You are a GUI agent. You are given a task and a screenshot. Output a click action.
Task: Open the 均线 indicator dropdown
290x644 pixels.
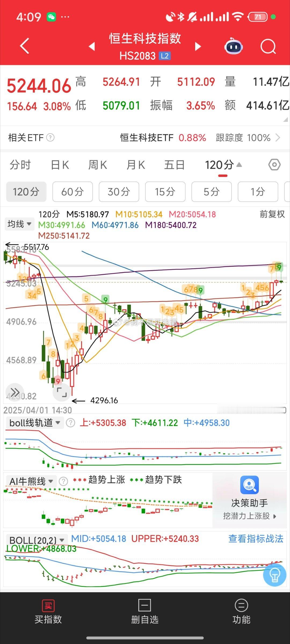[19, 224]
